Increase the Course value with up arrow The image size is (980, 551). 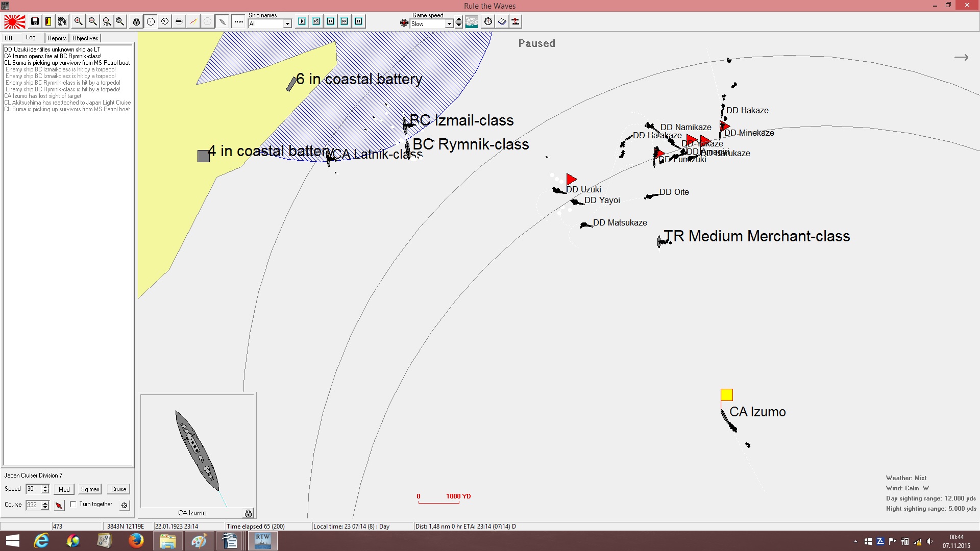pyautogui.click(x=45, y=503)
